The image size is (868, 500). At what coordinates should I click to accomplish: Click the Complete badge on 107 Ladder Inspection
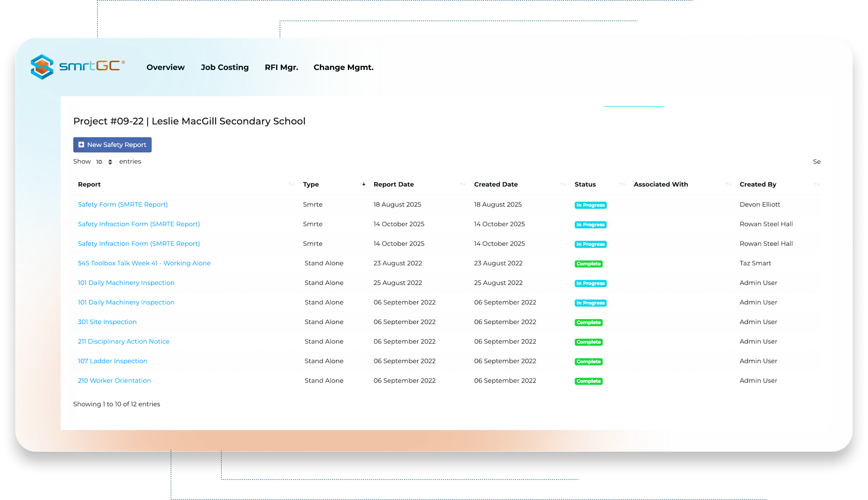point(588,362)
